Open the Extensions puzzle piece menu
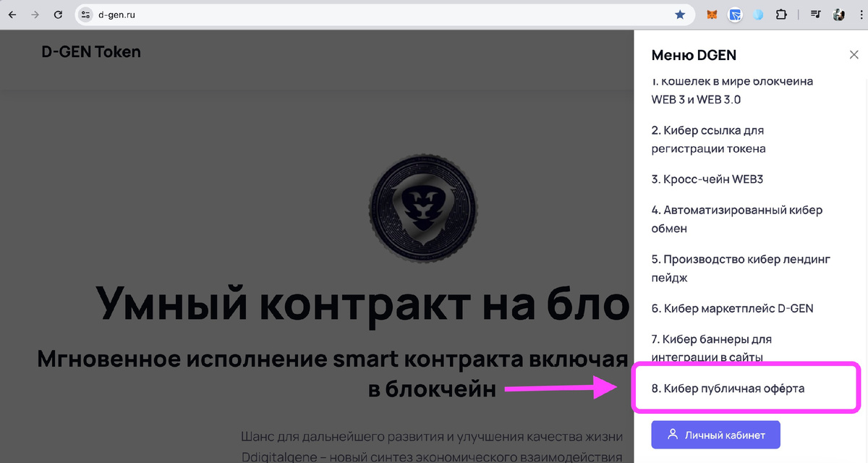This screenshot has height=463, width=868. click(x=780, y=14)
